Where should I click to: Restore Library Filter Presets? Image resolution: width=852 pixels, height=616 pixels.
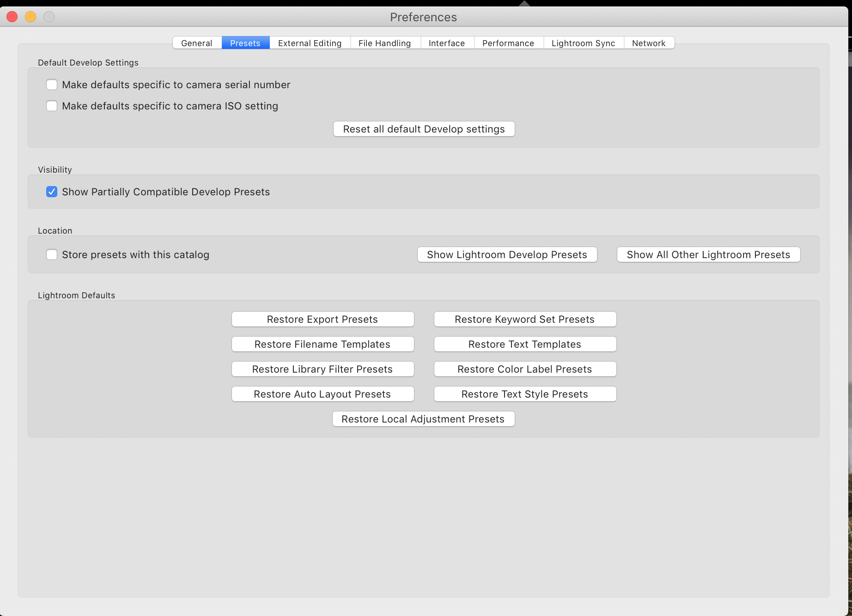tap(323, 369)
